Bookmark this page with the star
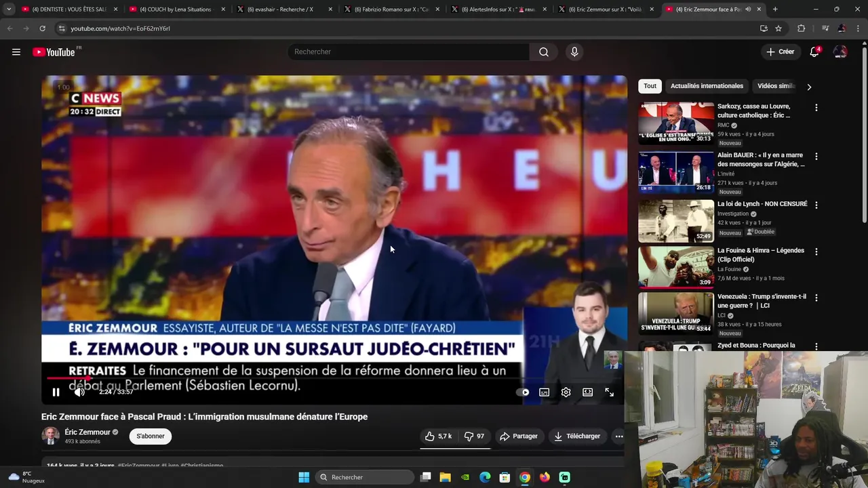868x488 pixels. point(778,28)
